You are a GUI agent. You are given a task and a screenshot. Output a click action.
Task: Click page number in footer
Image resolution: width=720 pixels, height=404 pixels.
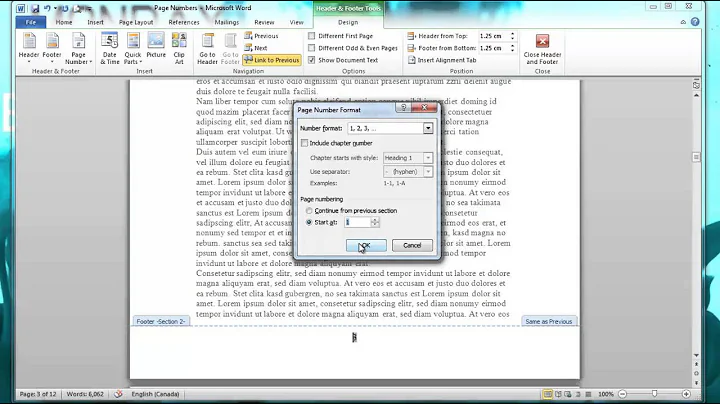click(354, 337)
